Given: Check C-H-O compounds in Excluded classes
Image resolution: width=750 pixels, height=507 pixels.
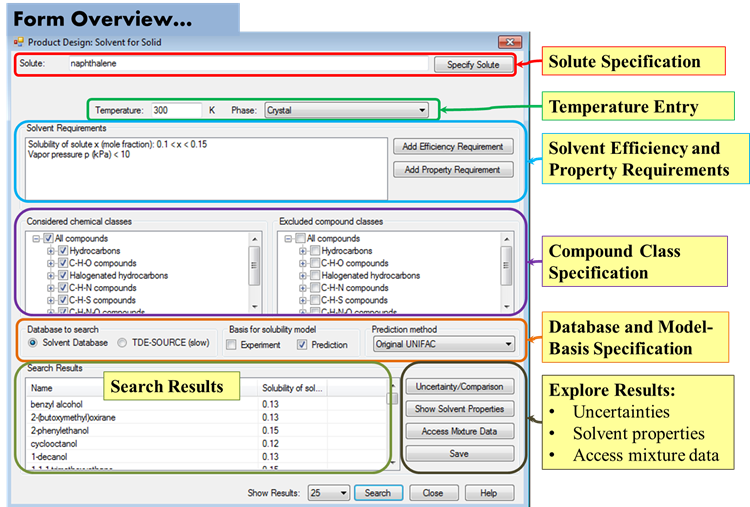Looking at the screenshot, I should (315, 263).
